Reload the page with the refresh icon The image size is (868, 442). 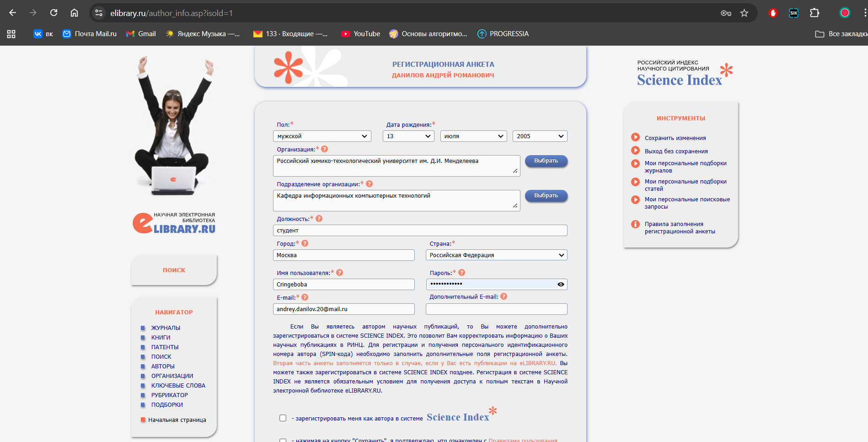(x=54, y=13)
